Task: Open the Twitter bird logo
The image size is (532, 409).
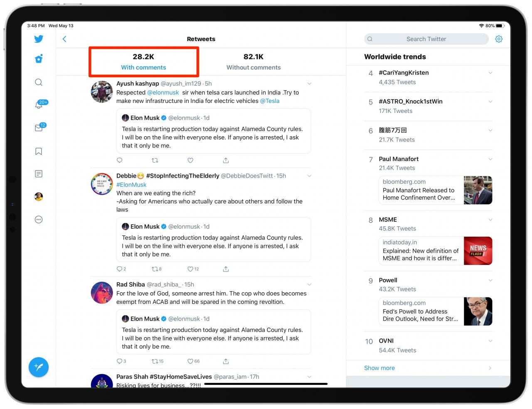Action: 39,39
